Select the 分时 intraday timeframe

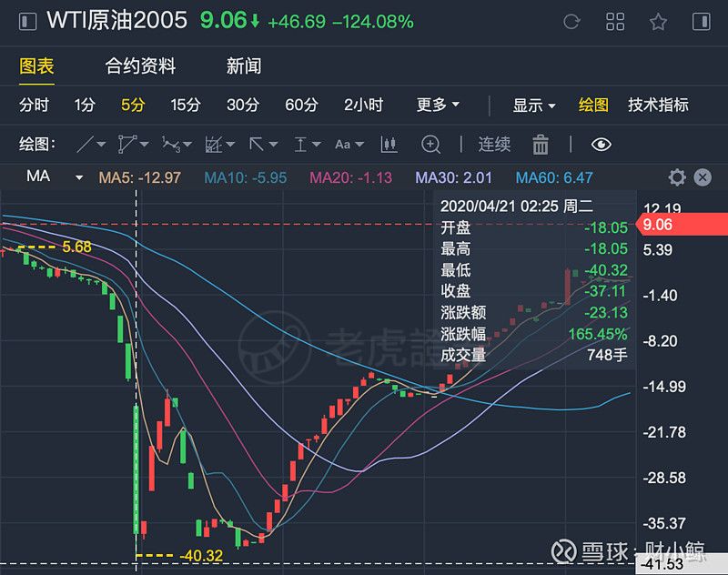tap(34, 105)
